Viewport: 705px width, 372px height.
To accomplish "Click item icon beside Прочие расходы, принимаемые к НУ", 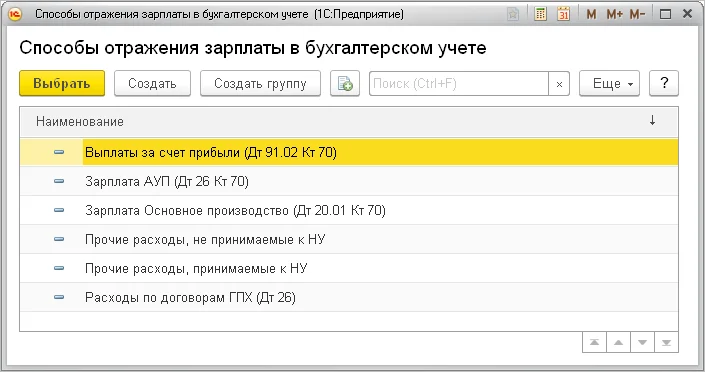I will (x=59, y=268).
